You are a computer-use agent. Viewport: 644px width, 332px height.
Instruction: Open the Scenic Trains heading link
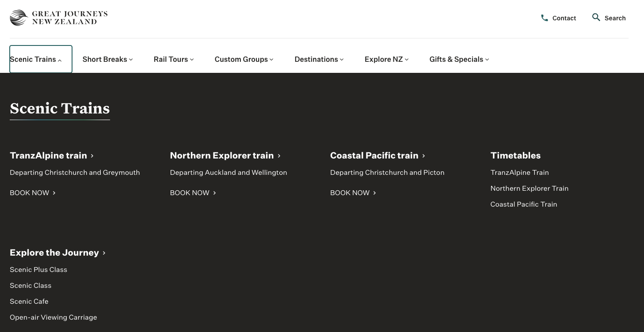tap(60, 109)
